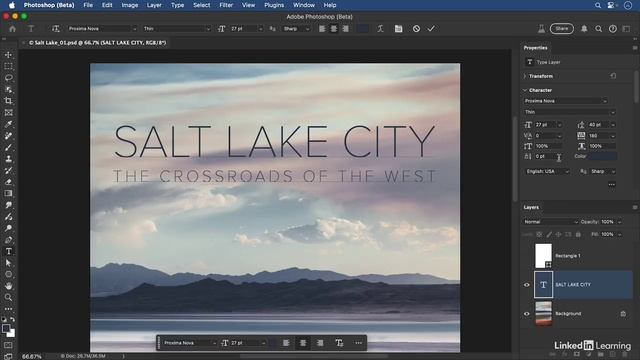This screenshot has width=640, height=360.
Task: Select the Eraser tool
Action: coord(8,182)
